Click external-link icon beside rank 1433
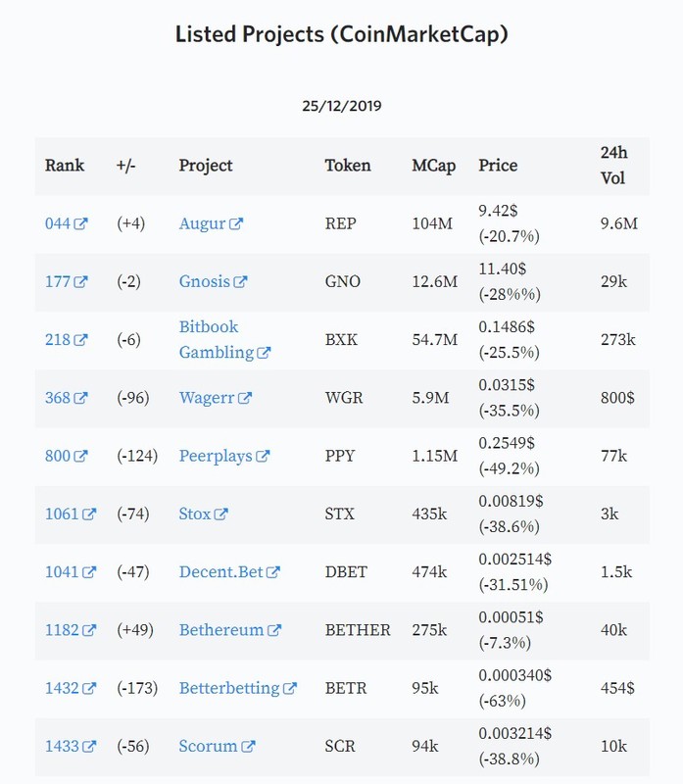 tap(89, 746)
